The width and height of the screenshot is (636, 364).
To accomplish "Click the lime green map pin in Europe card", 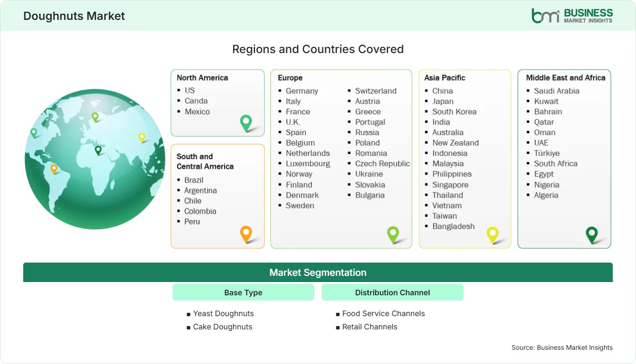I will 393,235.
